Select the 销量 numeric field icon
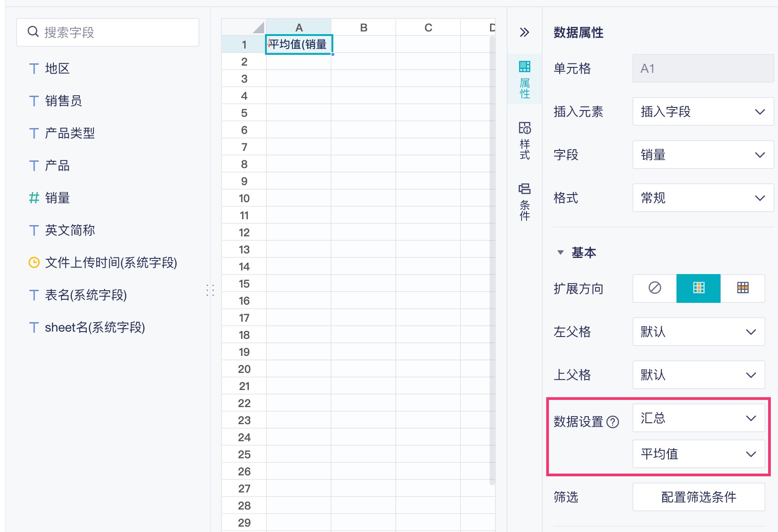The width and height of the screenshot is (778, 532). tap(34, 198)
